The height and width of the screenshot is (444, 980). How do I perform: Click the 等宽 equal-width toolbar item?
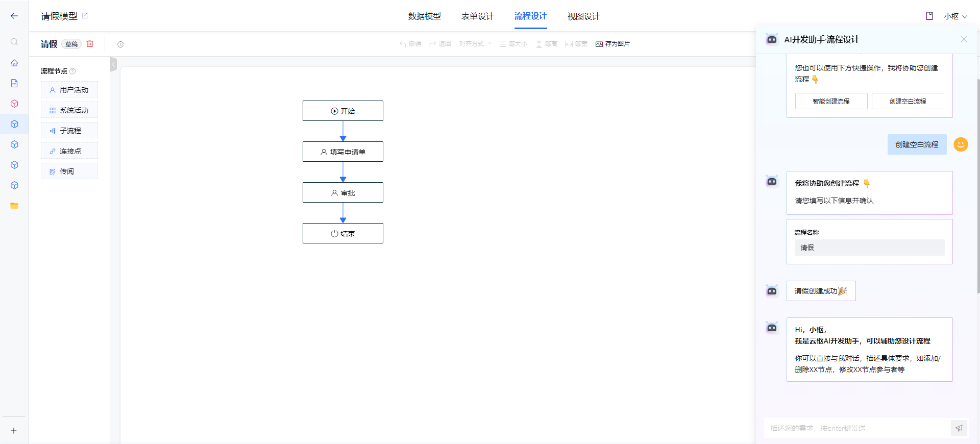(x=576, y=44)
